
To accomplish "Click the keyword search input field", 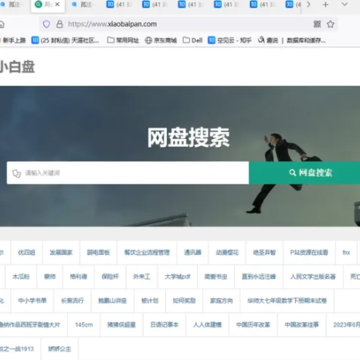I will [128, 173].
